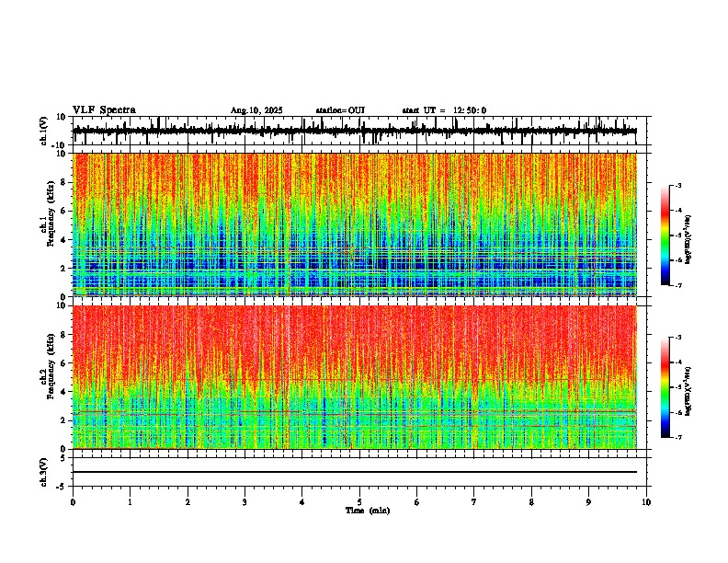Click time axis tick label 5
728x563 pixels.
(x=359, y=502)
